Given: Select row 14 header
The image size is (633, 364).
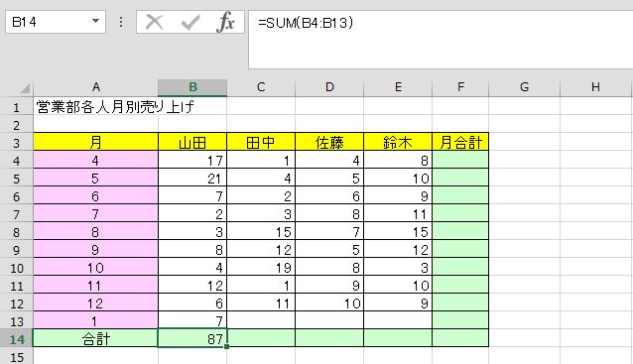Looking at the screenshot, I should pos(16,339).
